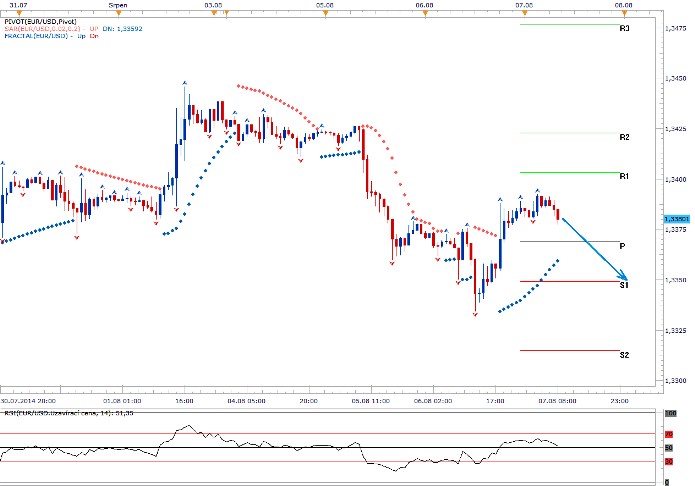The image size is (695, 486).
Task: Click the R2 pivot level label
Action: (624, 137)
